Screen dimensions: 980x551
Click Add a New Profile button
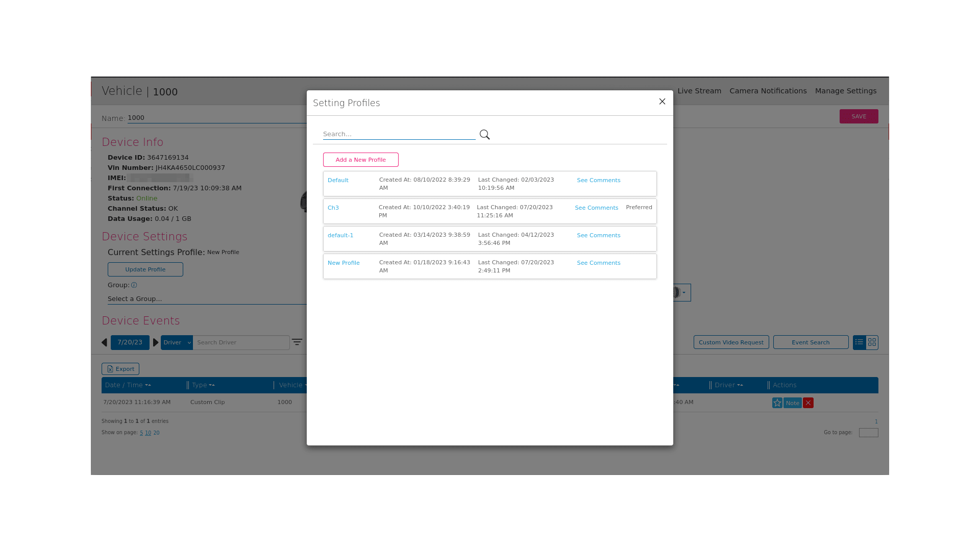click(x=360, y=160)
